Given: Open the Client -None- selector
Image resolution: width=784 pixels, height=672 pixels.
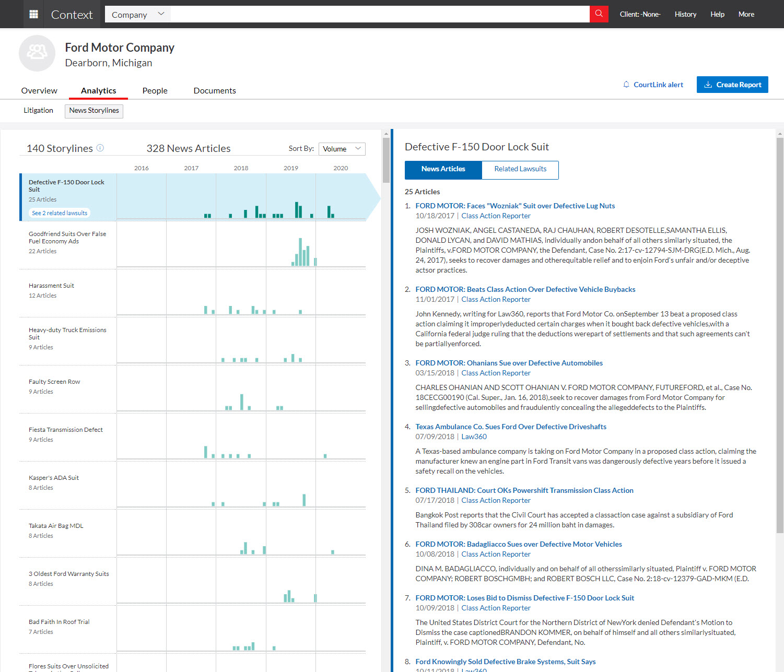Looking at the screenshot, I should pyautogui.click(x=640, y=14).
